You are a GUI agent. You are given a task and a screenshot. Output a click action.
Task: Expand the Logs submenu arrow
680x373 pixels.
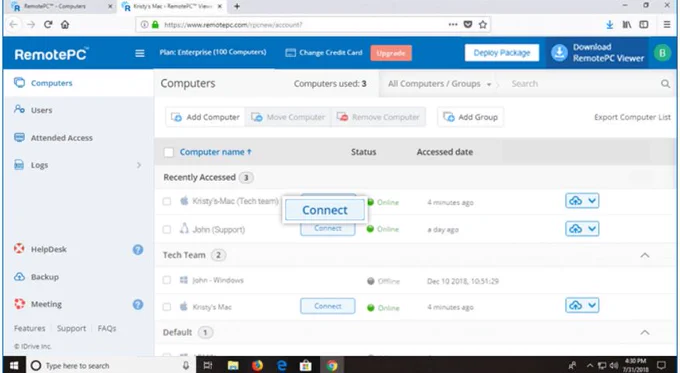139,165
